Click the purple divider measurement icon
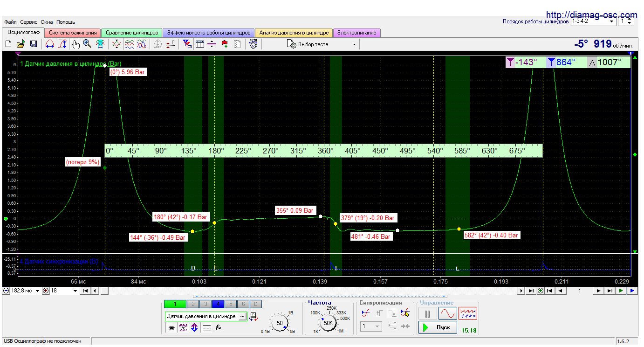This screenshot has height=347, width=644. point(212,44)
